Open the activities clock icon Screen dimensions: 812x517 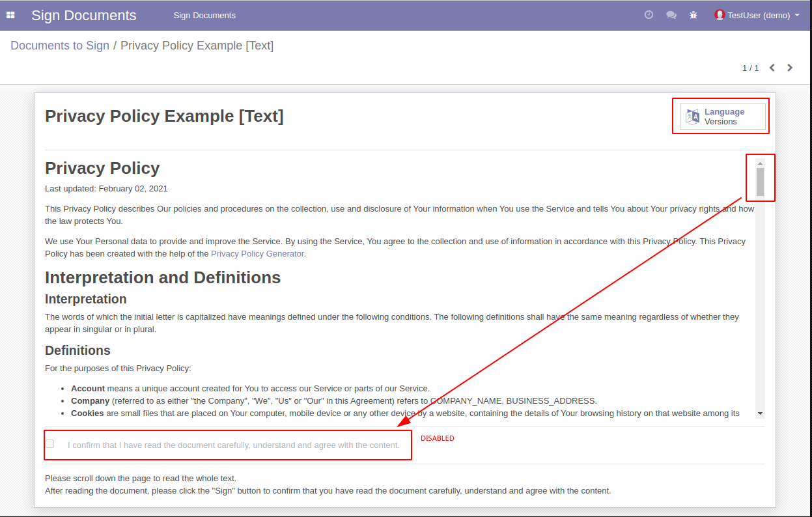coord(649,15)
